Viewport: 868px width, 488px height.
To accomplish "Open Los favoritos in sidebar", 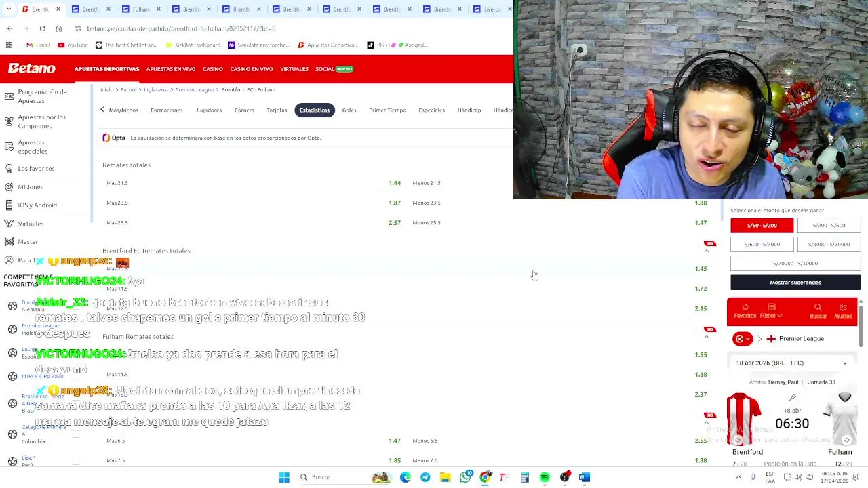I will pyautogui.click(x=36, y=168).
